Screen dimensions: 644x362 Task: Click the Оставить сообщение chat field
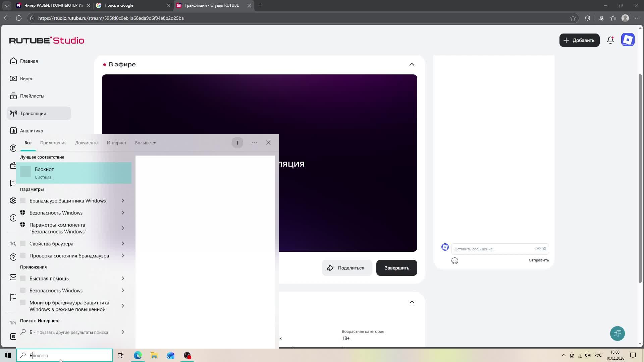click(x=493, y=249)
